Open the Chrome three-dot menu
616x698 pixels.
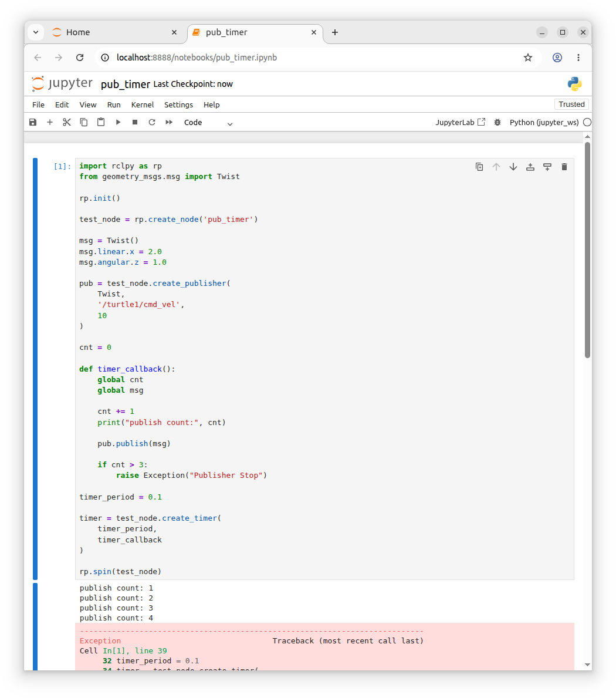578,58
